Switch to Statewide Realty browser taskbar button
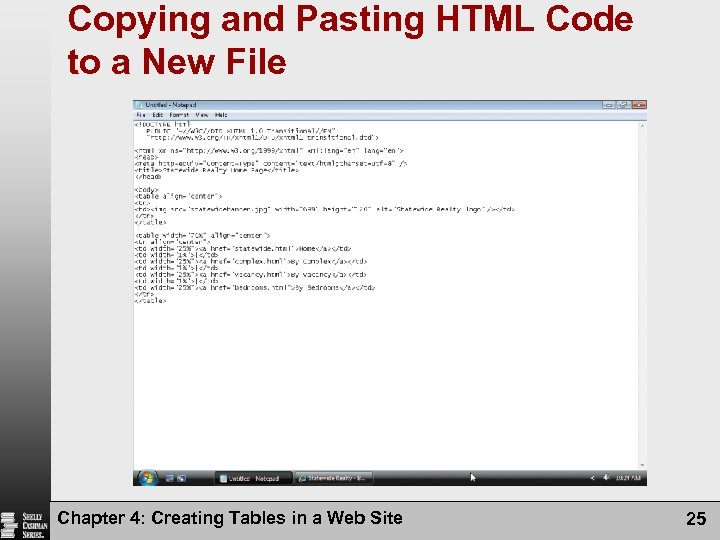The height and width of the screenshot is (540, 720). point(333,478)
